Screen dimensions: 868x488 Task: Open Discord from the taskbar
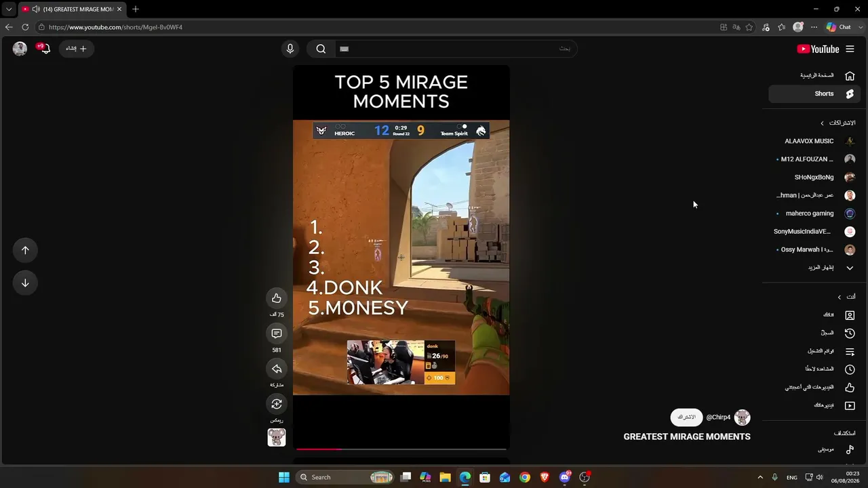pos(564,477)
